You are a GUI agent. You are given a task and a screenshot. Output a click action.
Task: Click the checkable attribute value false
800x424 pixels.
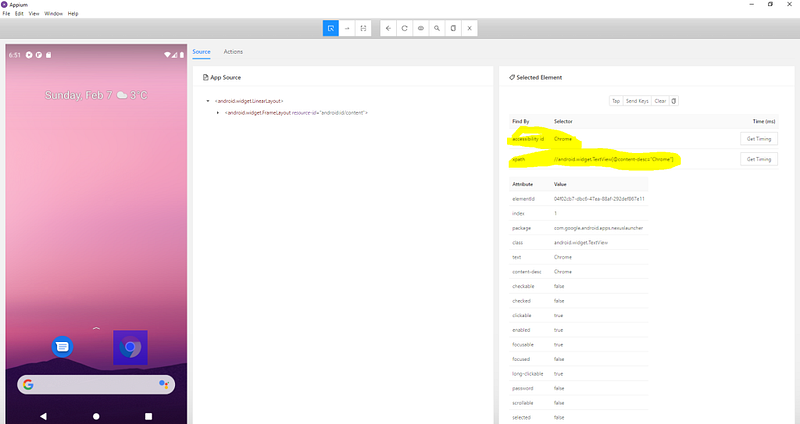pos(559,287)
